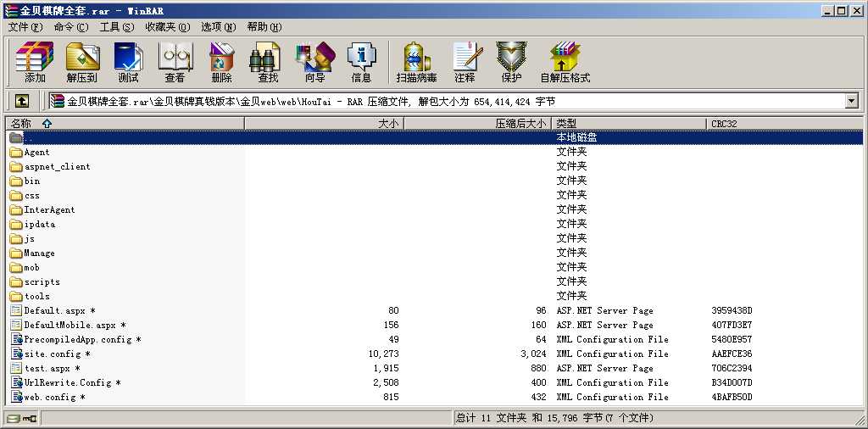Click the 自解压格式 (SFX) toolbar icon
The image size is (868, 429).
click(565, 62)
